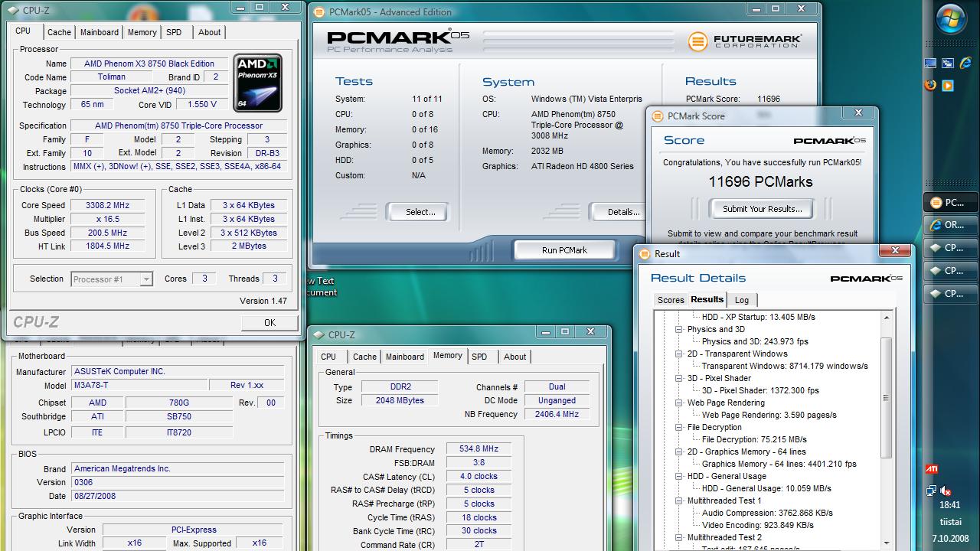
Task: Click the Core VID value 1.550 V
Action: (202, 104)
